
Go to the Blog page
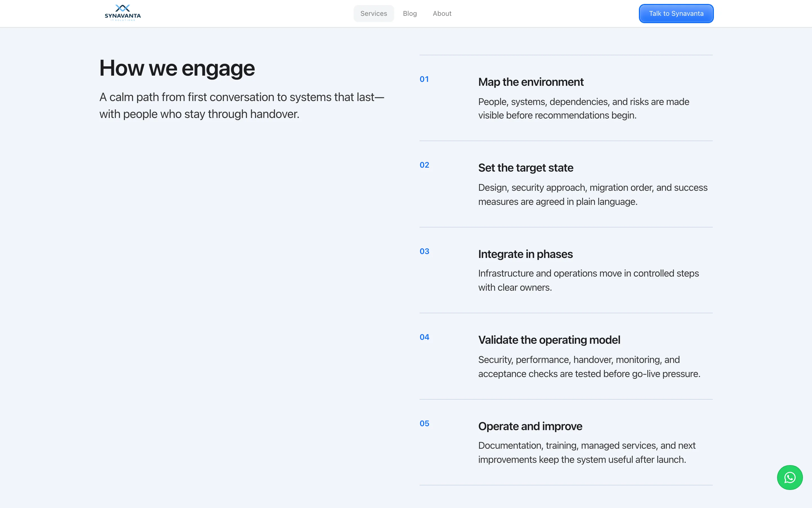(x=410, y=14)
